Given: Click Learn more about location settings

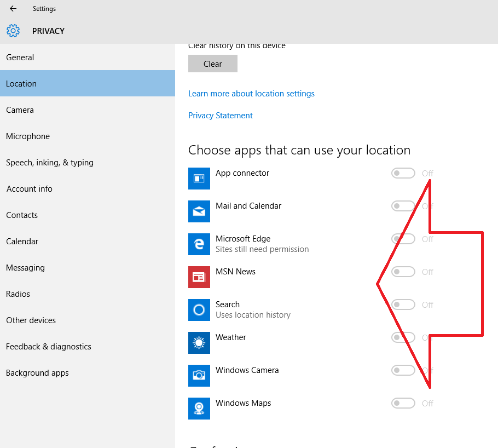Looking at the screenshot, I should click(251, 93).
